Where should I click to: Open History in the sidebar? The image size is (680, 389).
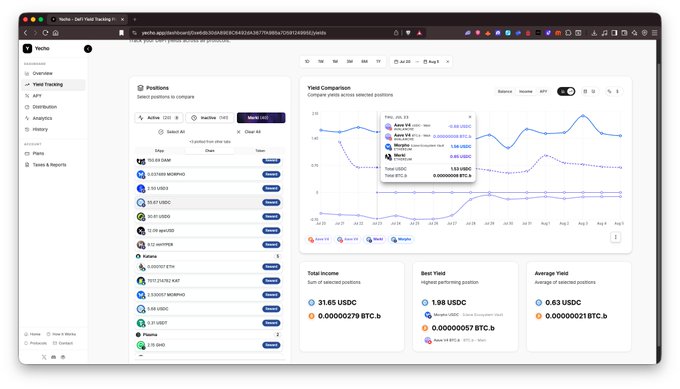coord(40,129)
